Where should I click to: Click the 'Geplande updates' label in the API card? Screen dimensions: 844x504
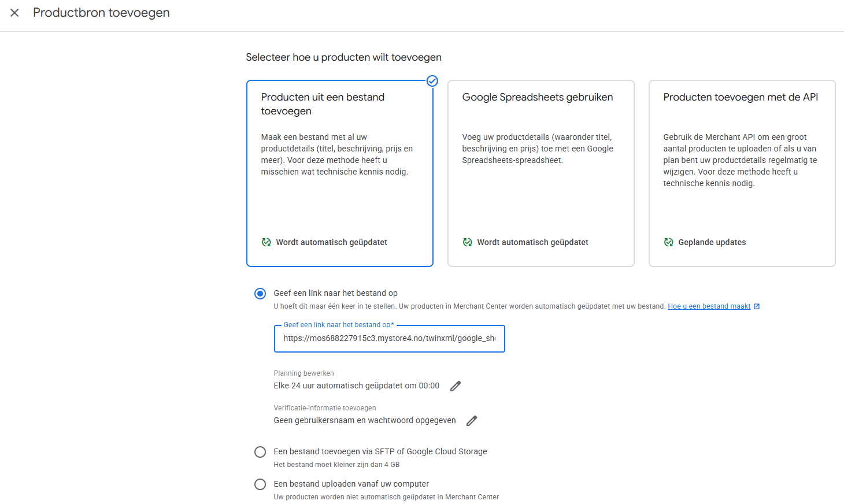tap(712, 242)
